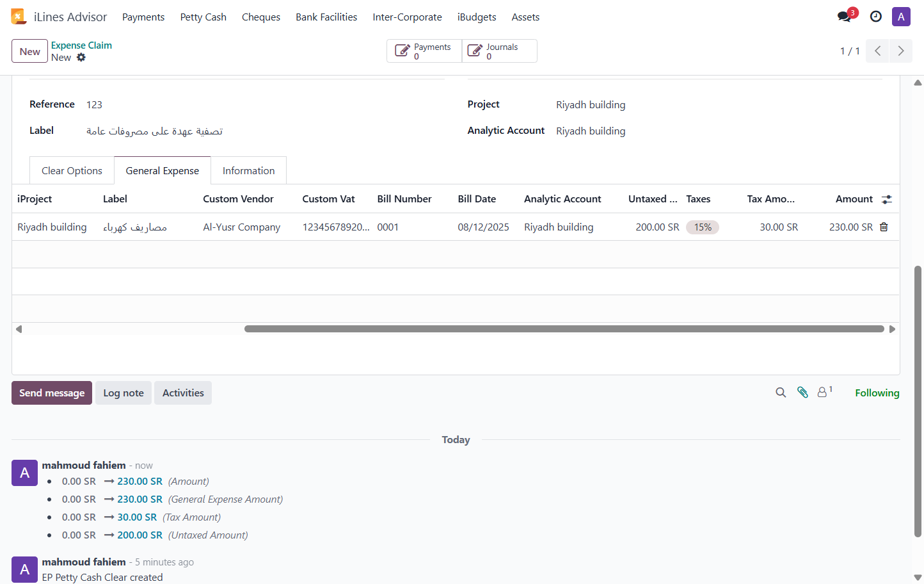The height and width of the screenshot is (584, 924).
Task: Search messages with the magnifier icon
Action: pos(781,393)
